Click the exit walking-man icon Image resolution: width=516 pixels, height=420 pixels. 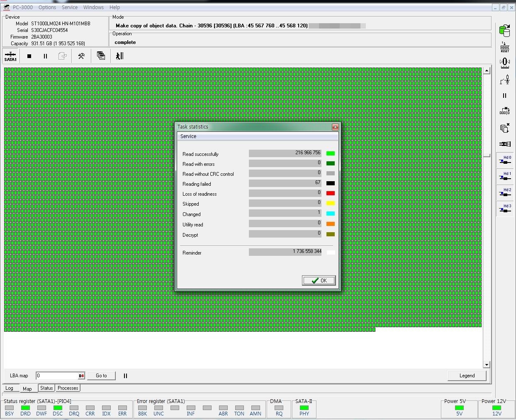click(x=120, y=56)
